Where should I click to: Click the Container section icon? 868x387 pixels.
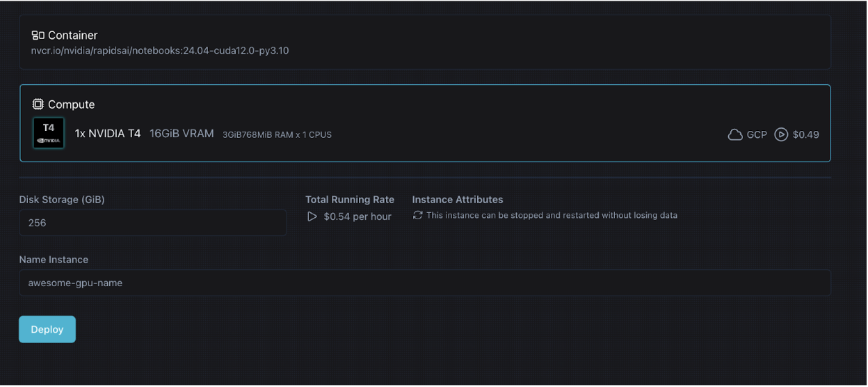(38, 35)
